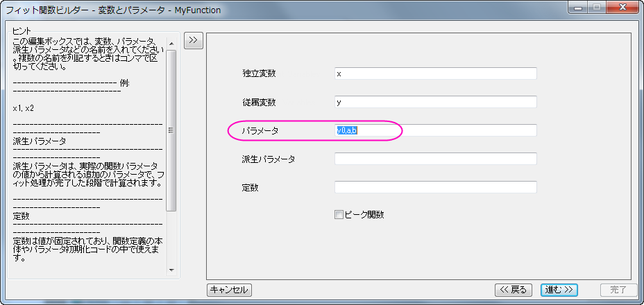The image size is (644, 305).
Task: Click the 独立変数 input field
Action: (435, 73)
